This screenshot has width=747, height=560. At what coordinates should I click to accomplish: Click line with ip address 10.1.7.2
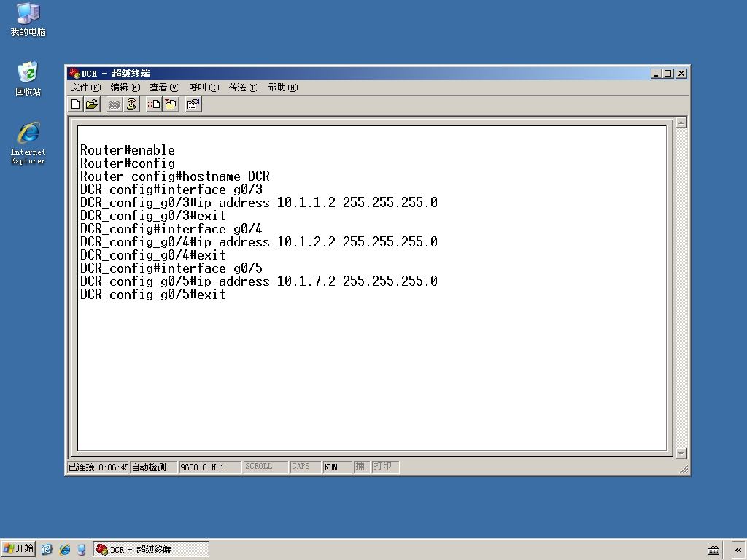tap(259, 281)
